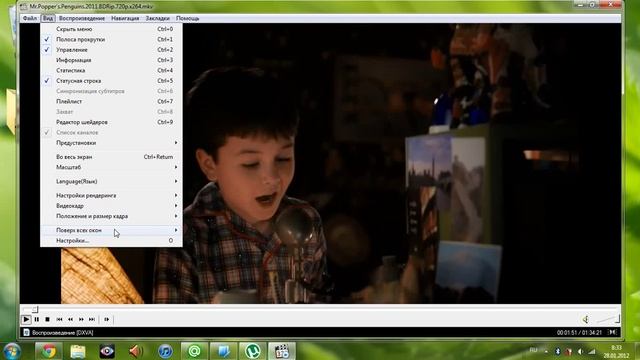
Task: Skip to next track button
Action: point(92,319)
